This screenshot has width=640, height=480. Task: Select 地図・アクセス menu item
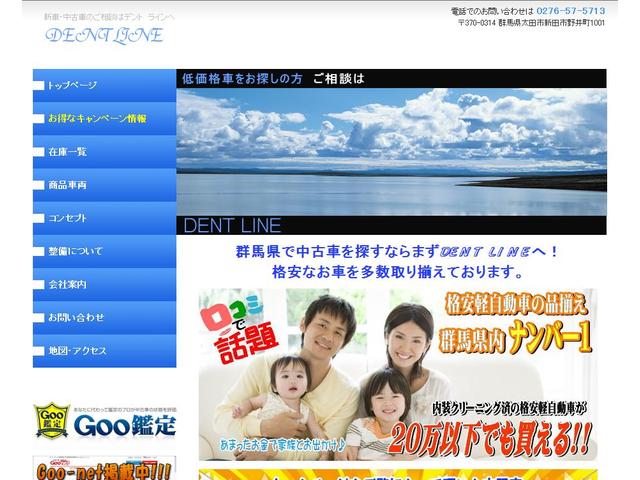[x=104, y=350]
